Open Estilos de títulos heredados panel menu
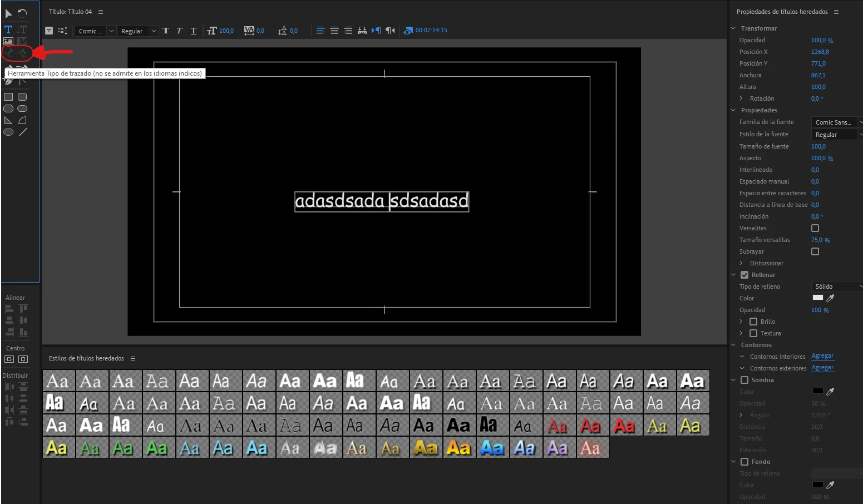Image resolution: width=863 pixels, height=504 pixels. click(133, 358)
